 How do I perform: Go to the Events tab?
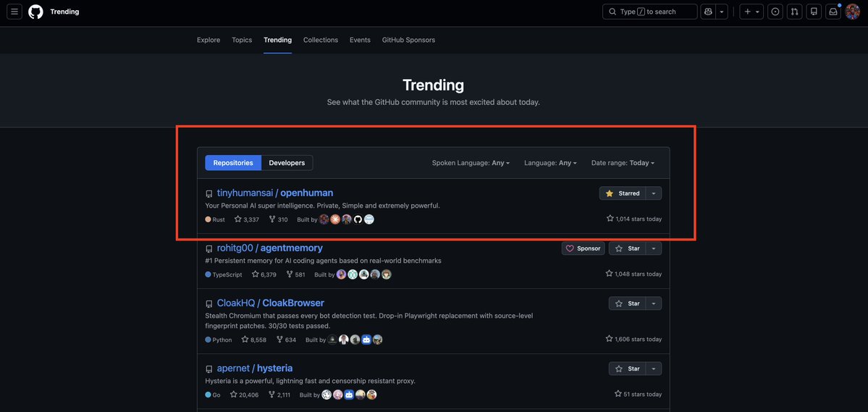(360, 40)
